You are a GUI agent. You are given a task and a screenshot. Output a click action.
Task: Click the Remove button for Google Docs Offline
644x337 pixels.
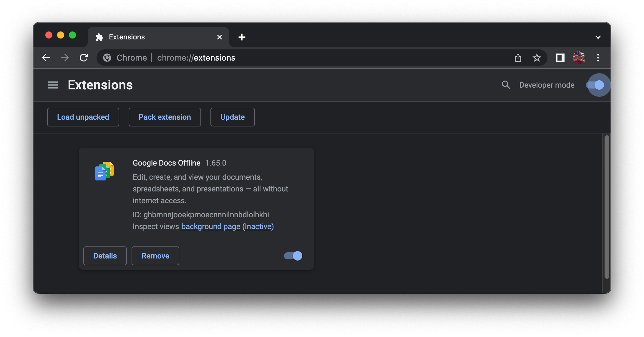[155, 256]
